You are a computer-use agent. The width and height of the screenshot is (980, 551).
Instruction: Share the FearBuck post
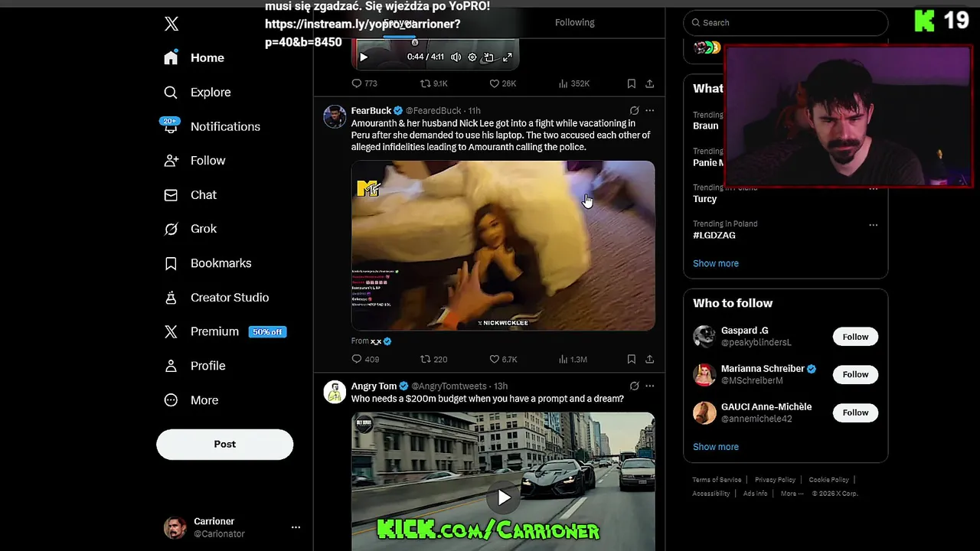(x=650, y=359)
